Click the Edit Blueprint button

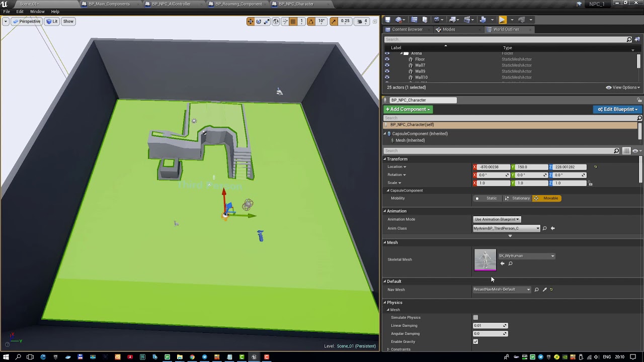[x=617, y=109]
